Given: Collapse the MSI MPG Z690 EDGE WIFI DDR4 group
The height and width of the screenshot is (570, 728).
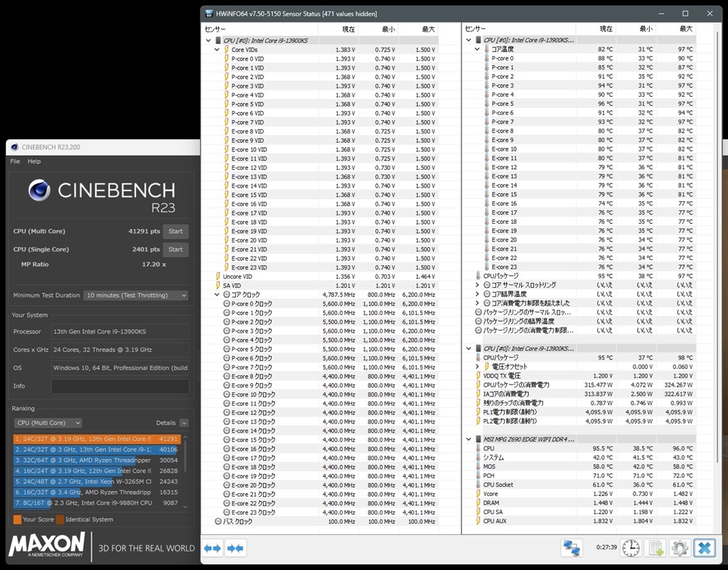Looking at the screenshot, I should click(x=469, y=439).
